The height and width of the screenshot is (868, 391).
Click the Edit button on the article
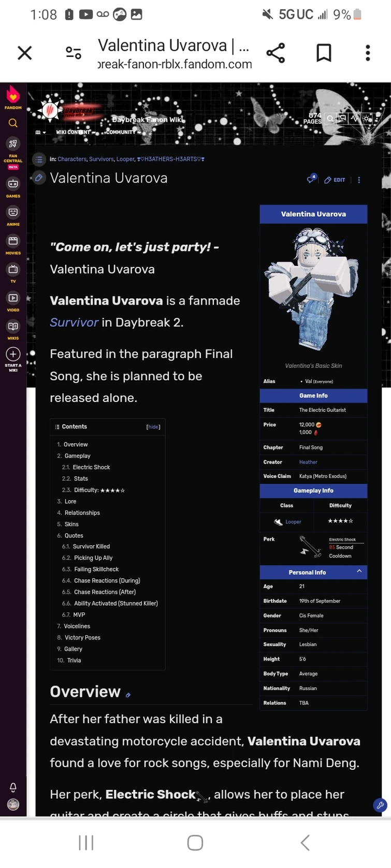335,180
